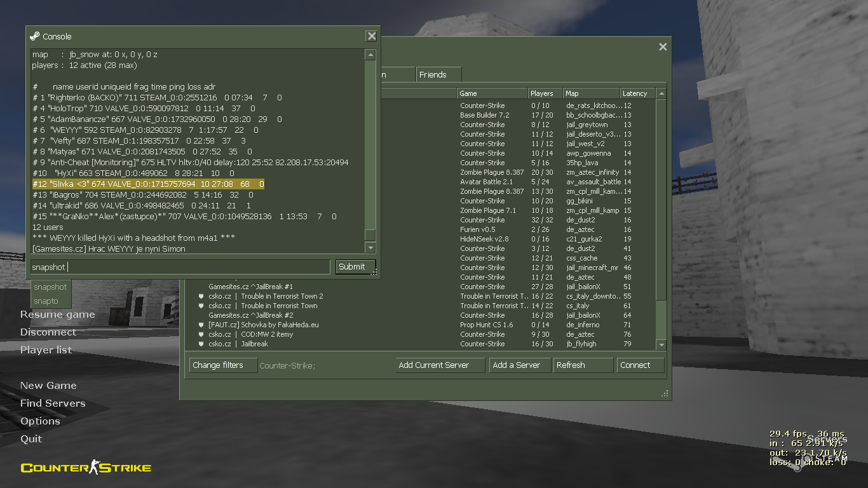The width and height of the screenshot is (868, 488).
Task: Click the shield icon for csko.cz COD:MW 2 itemy
Action: click(x=201, y=334)
